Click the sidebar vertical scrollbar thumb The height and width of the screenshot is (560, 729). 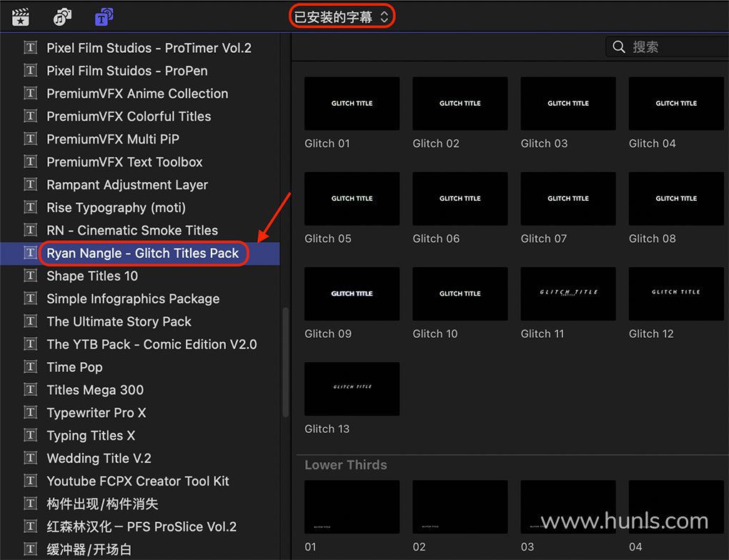tap(285, 362)
